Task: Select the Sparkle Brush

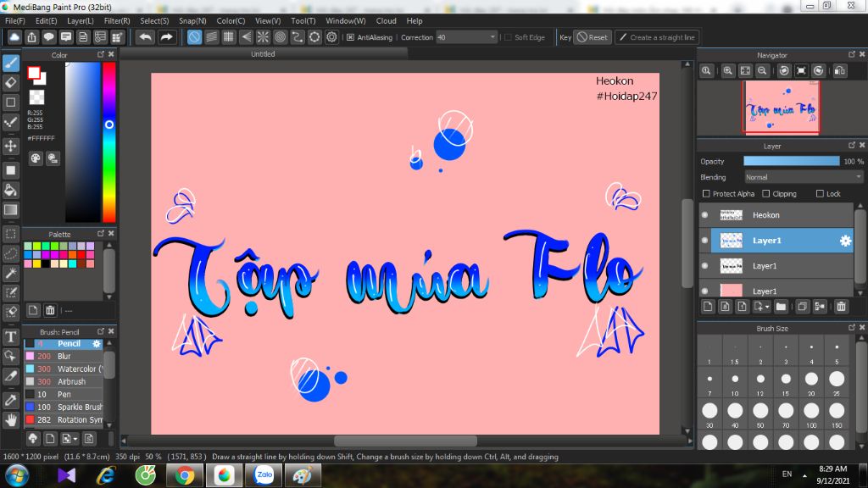Action: 64,408
